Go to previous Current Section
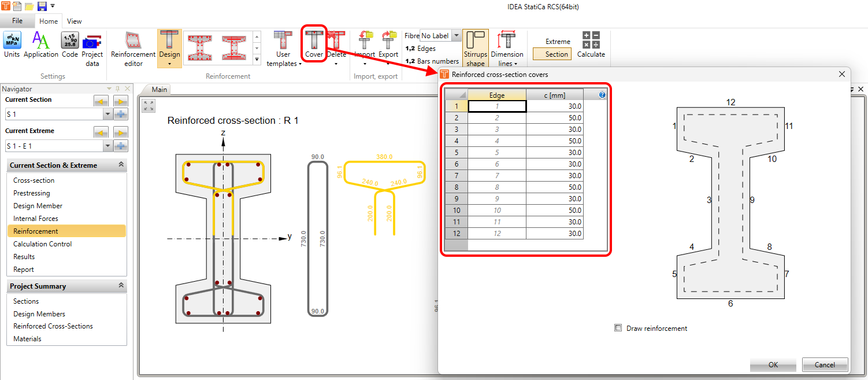The width and height of the screenshot is (868, 380). pos(101,101)
